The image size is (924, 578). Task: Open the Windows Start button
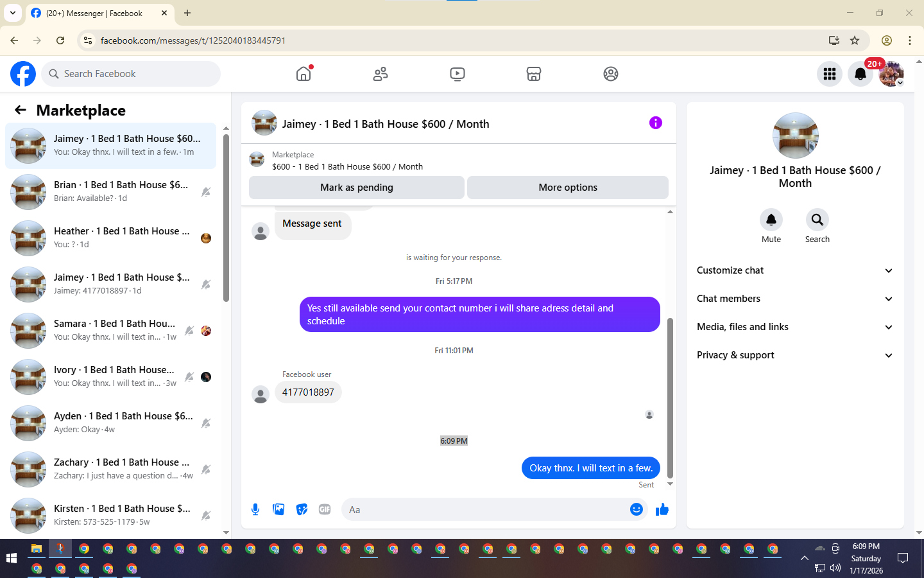point(11,558)
